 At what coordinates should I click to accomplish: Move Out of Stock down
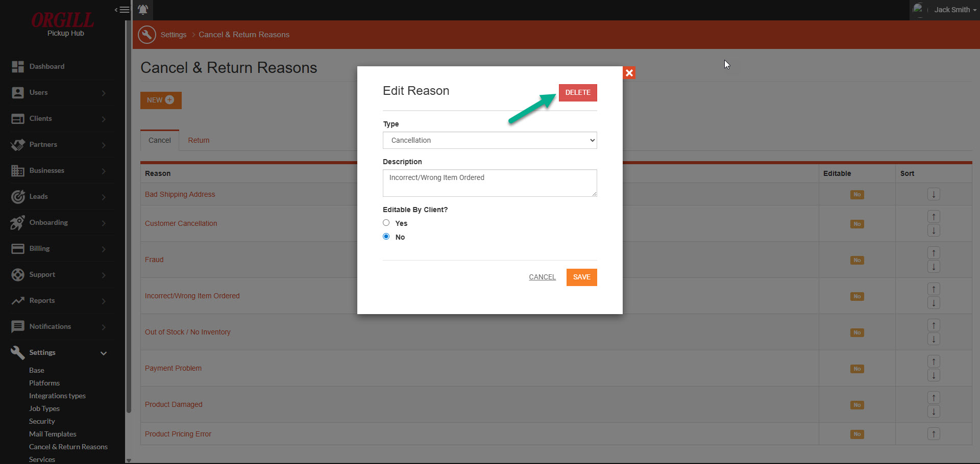(934, 339)
